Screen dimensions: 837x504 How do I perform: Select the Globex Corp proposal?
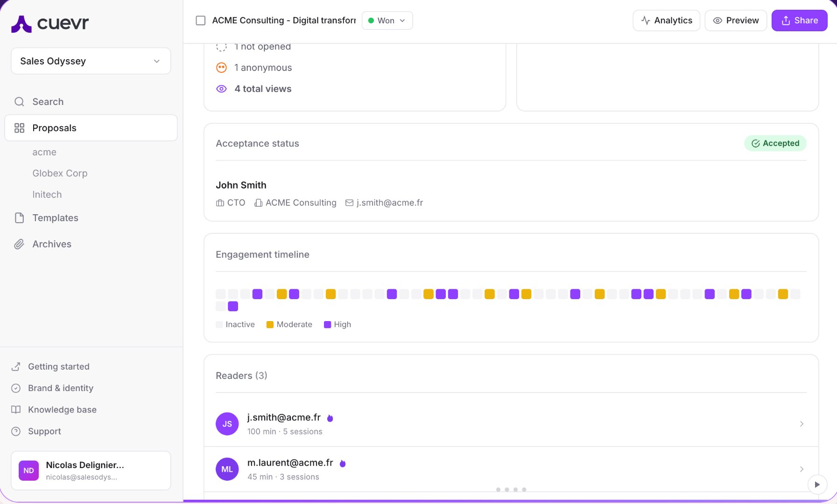[60, 173]
